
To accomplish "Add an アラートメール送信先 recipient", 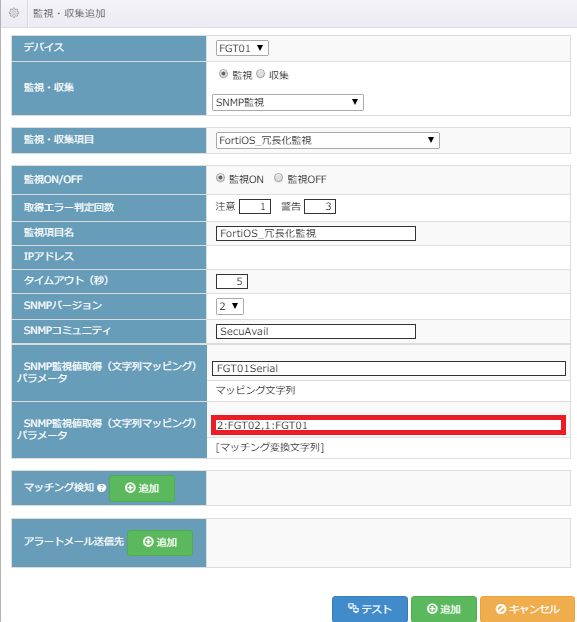I will pyautogui.click(x=160, y=542).
